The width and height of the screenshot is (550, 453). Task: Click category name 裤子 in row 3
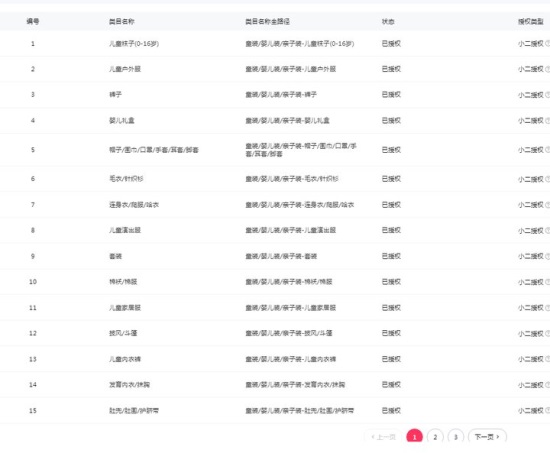point(115,94)
